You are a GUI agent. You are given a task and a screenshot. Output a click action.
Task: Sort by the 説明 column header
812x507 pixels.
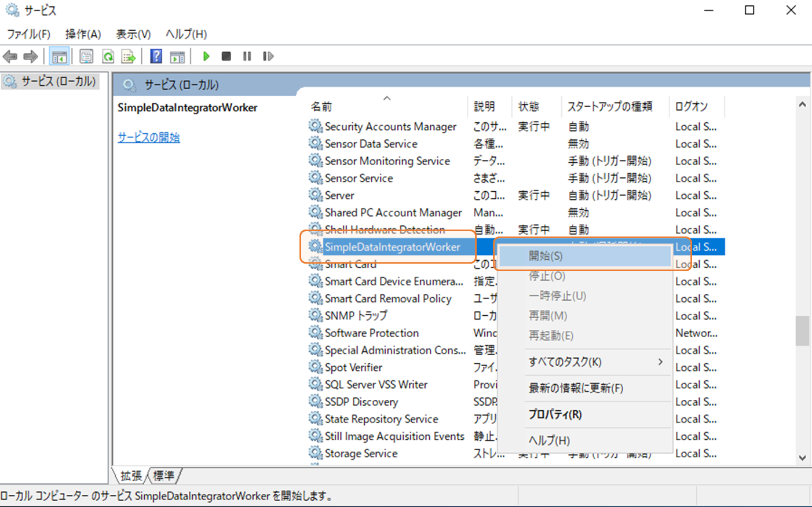click(491, 106)
